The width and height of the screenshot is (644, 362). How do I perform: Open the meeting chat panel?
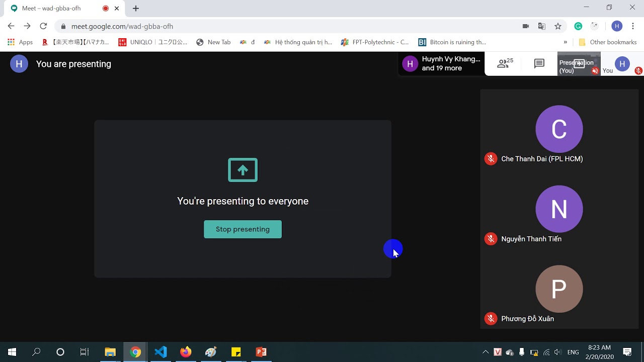539,63
